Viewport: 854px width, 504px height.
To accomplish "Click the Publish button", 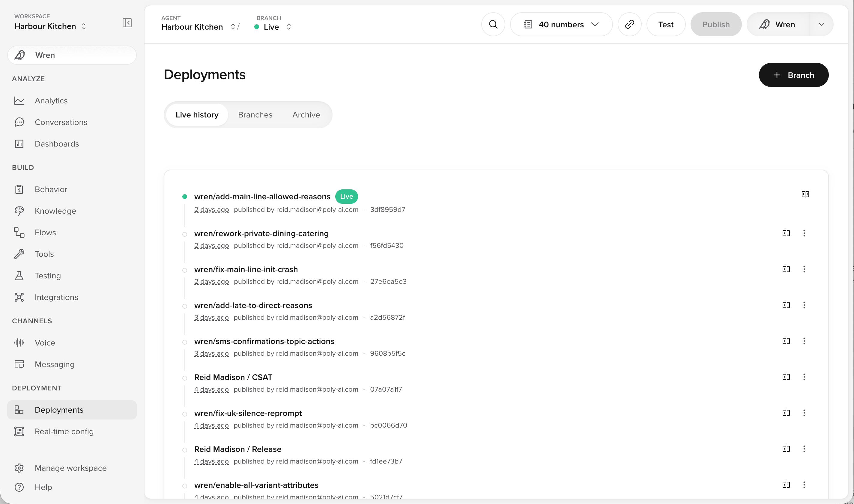I will pos(716,25).
